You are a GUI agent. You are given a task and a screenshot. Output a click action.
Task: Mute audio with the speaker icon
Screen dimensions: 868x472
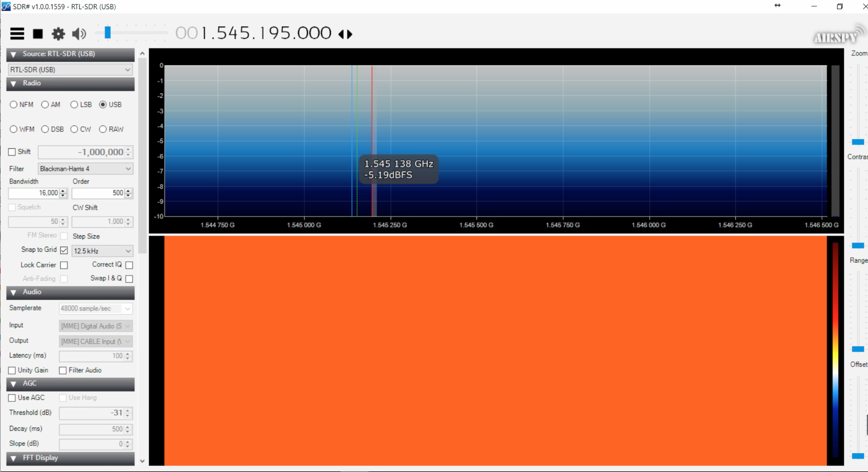79,34
